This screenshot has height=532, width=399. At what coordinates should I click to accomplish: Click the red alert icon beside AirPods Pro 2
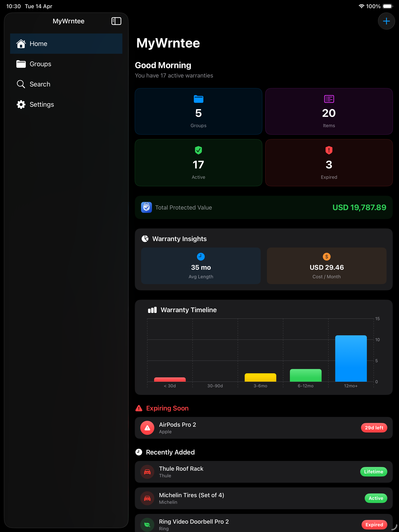(147, 428)
